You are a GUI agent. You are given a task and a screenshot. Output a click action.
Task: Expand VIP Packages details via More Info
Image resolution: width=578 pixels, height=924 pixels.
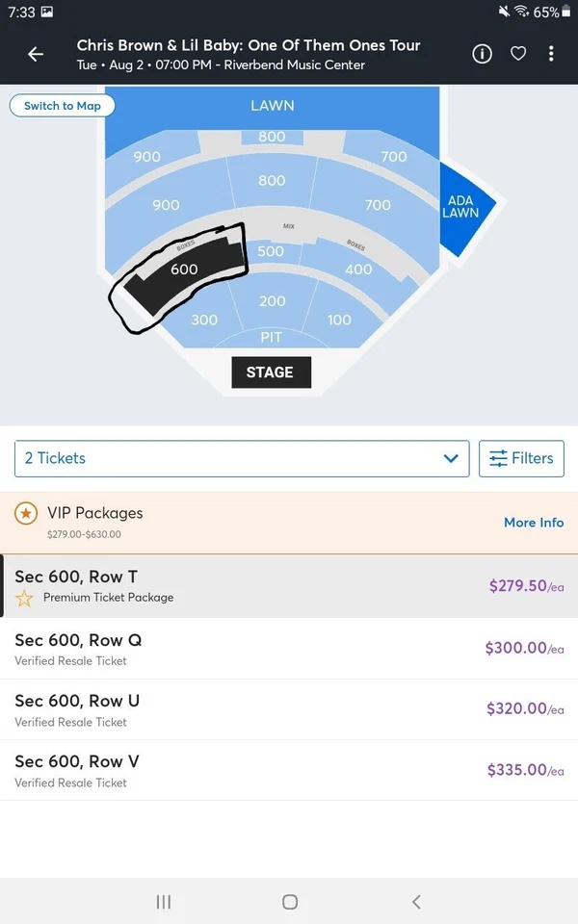tap(534, 523)
